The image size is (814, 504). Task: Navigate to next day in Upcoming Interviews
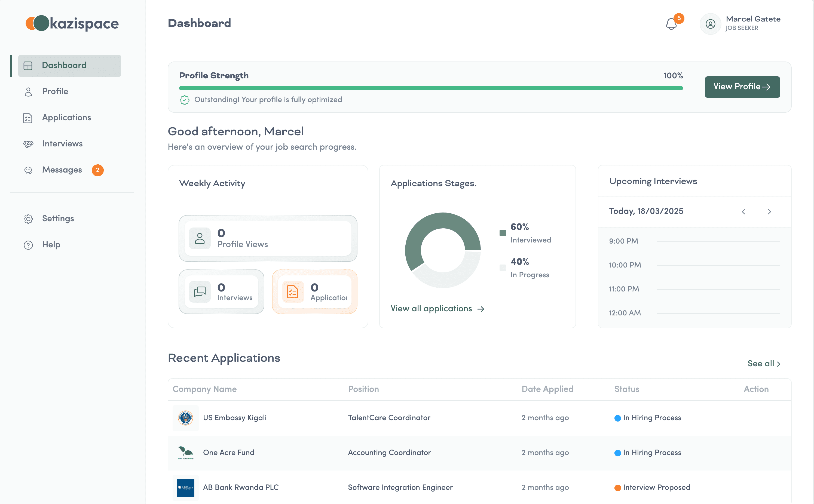770,211
